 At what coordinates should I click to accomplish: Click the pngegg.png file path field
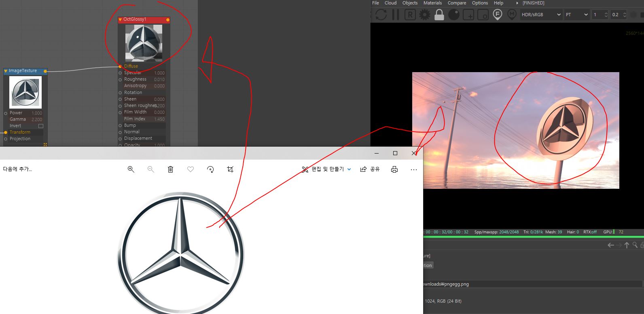pyautogui.click(x=533, y=284)
